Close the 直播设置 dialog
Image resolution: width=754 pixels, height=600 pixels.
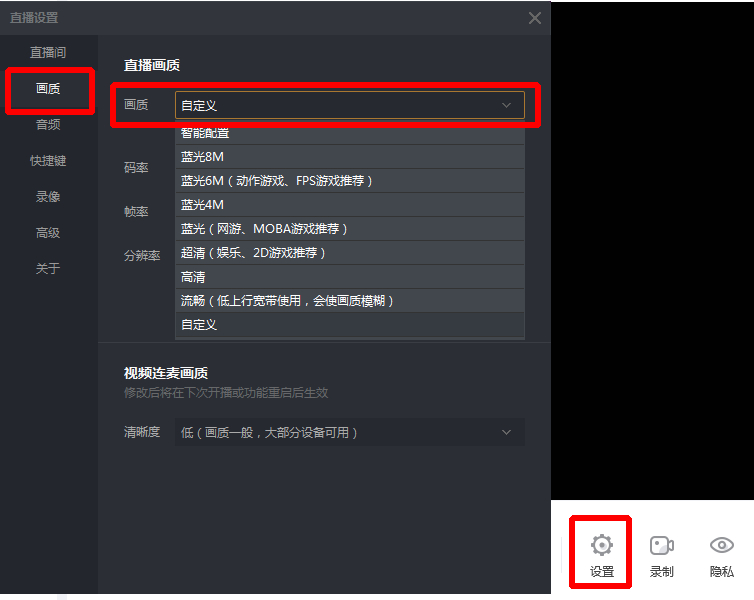(x=535, y=18)
